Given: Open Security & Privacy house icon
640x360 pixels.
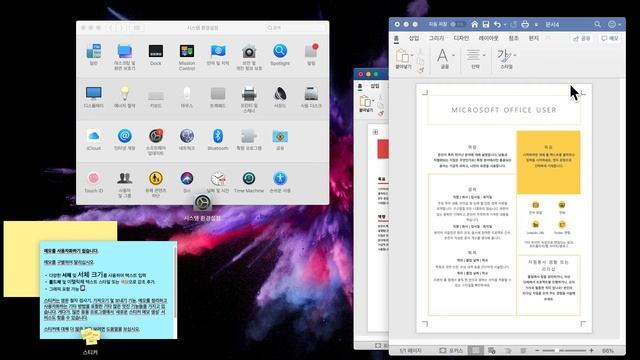Looking at the screenshot, I should click(249, 51).
